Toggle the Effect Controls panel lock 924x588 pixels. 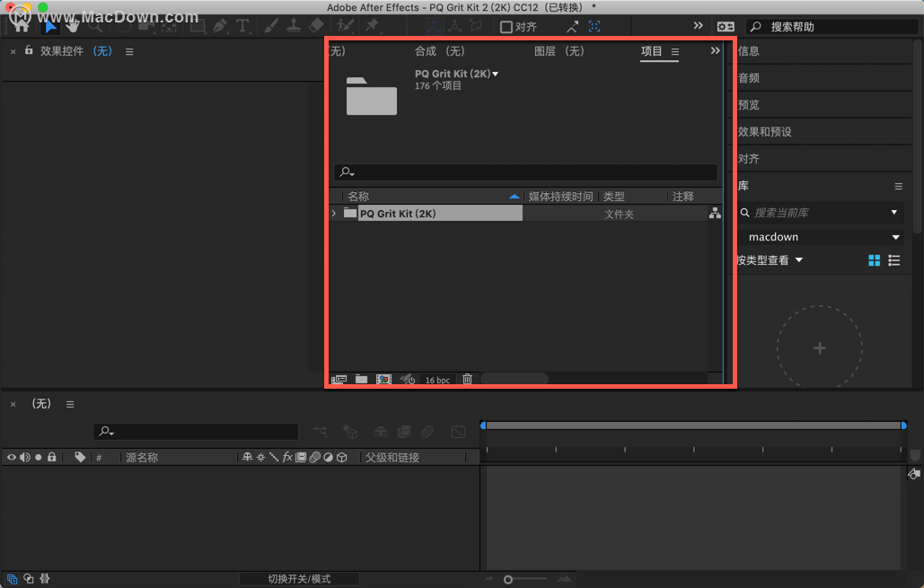[29, 50]
